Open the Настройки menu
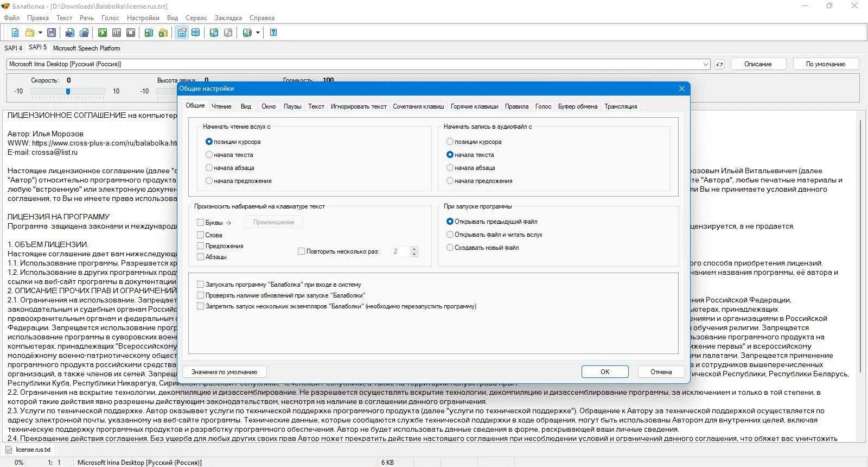Viewport: 868px width, 467px height. click(143, 18)
